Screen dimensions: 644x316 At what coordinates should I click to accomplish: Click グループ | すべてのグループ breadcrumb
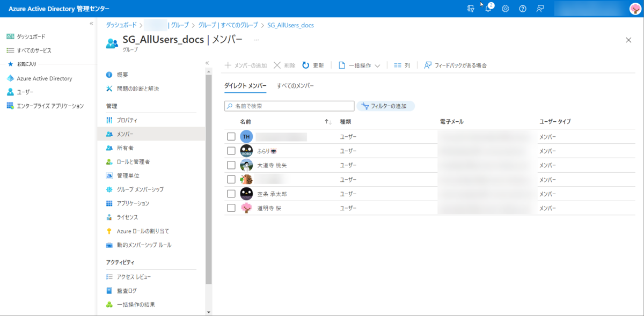(x=228, y=25)
